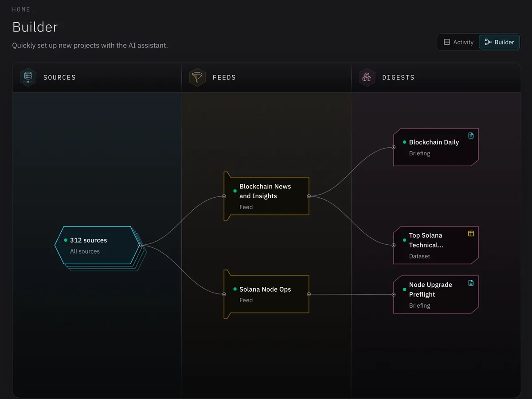Screen dimensions: 532x399
Task: Click input connector of Blockchain Daily node
Action: pyautogui.click(x=394, y=147)
